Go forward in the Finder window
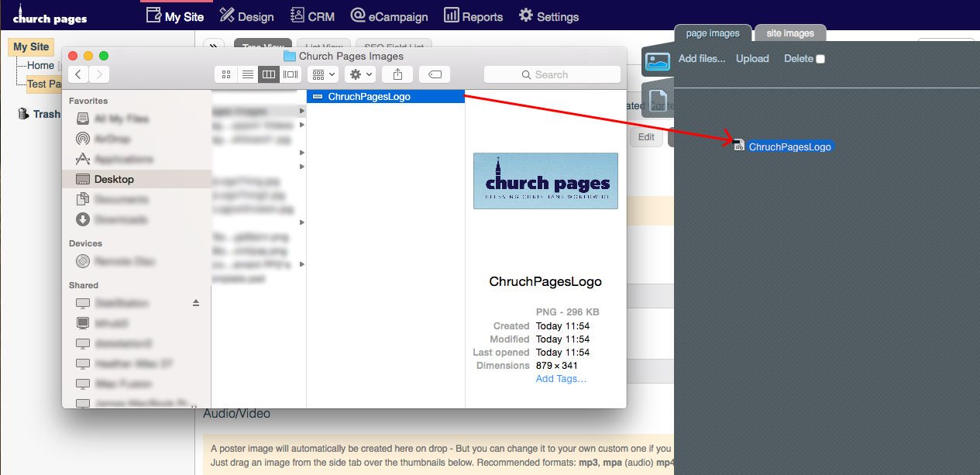This screenshot has width=980, height=475. point(99,74)
